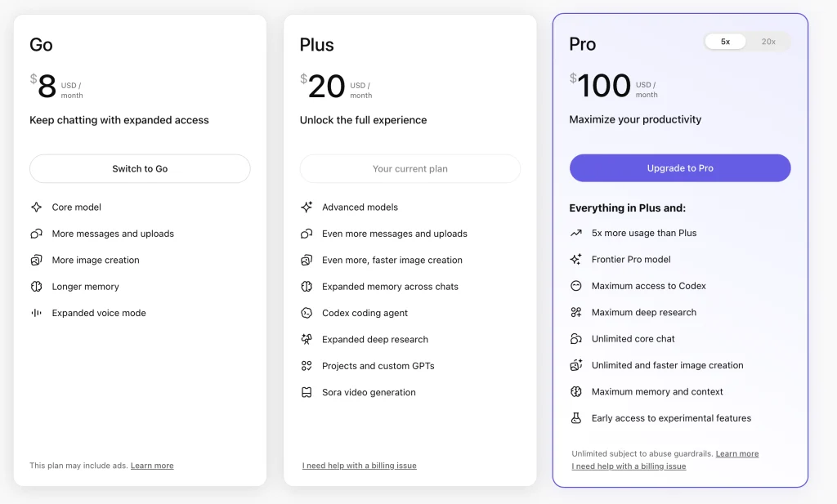Image resolution: width=837 pixels, height=504 pixels.
Task: Click the Early access experimental flask icon
Action: tap(576, 418)
